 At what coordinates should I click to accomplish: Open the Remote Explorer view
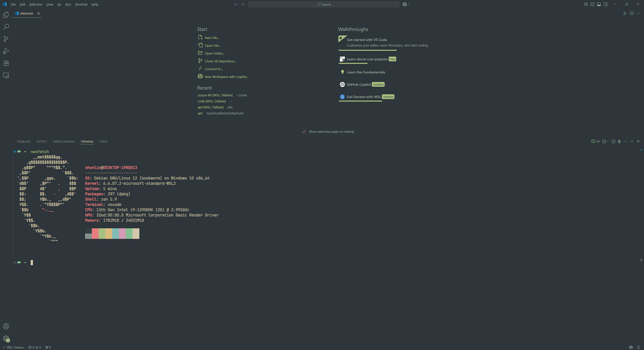coord(6,75)
